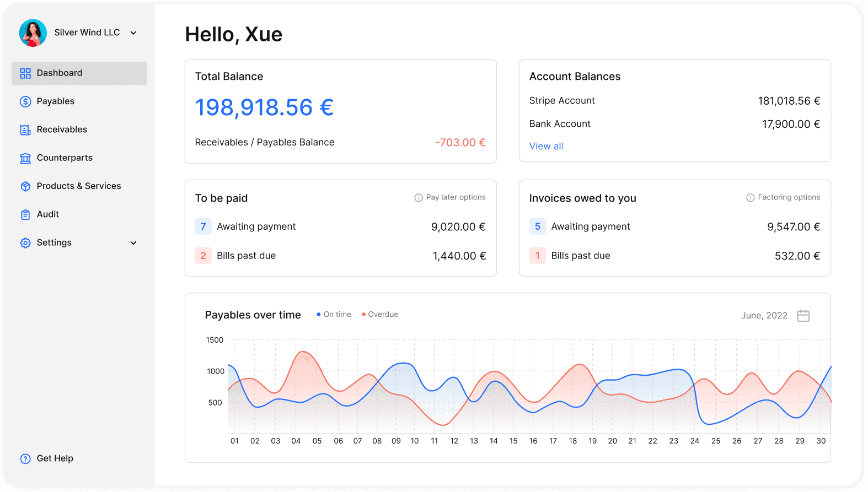The height and width of the screenshot is (492, 868).
Task: Click the Get Help question mark icon
Action: [25, 459]
